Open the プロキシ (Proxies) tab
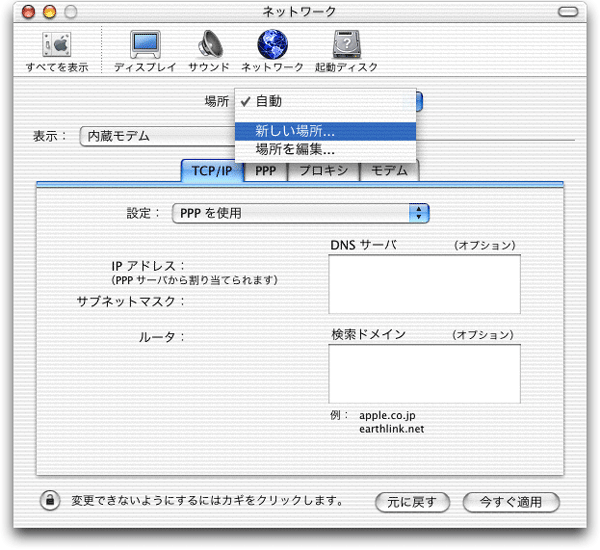 point(323,170)
